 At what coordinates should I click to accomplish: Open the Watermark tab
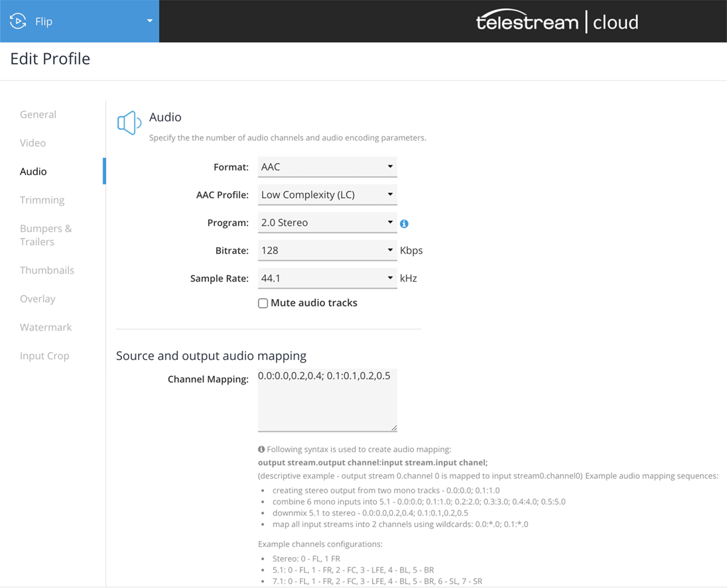point(46,327)
